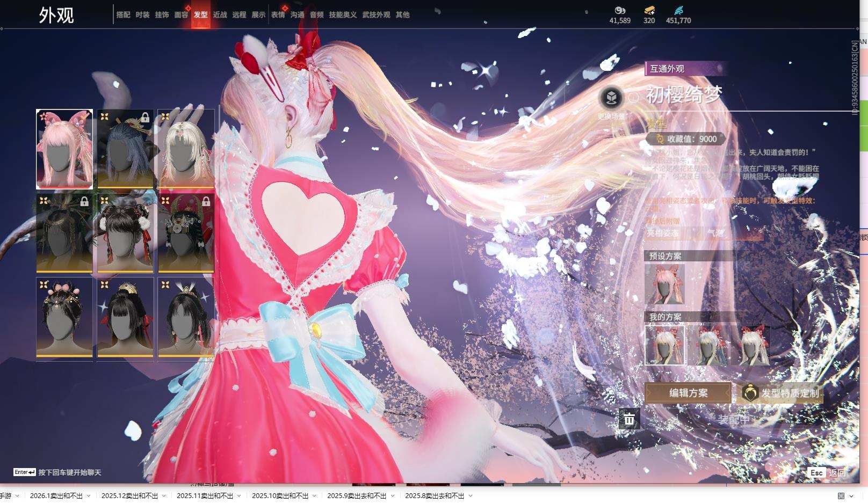Screen dimensions: 868x504
Task: Open the 搭配 tab
Action: coord(123,15)
